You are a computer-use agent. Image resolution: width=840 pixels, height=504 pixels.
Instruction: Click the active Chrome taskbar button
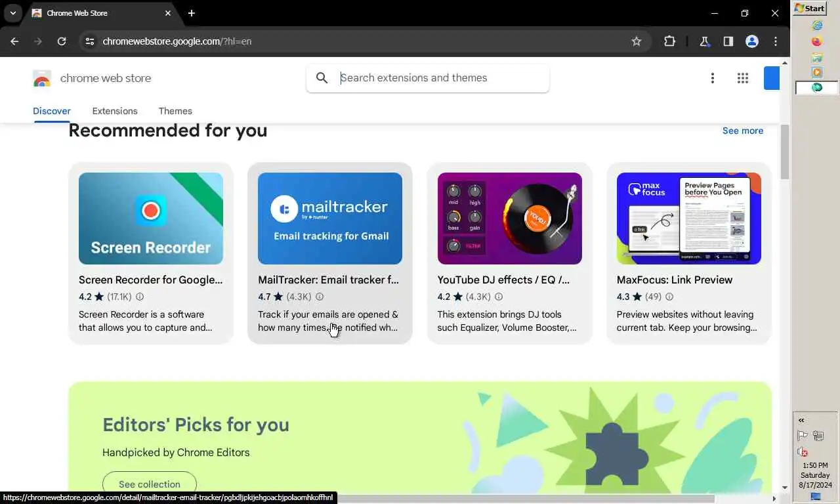click(x=816, y=87)
